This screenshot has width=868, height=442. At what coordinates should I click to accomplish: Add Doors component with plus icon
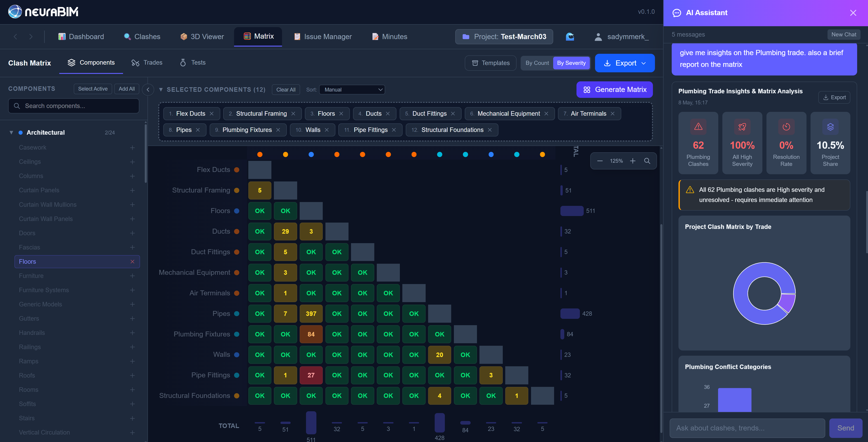coord(133,233)
